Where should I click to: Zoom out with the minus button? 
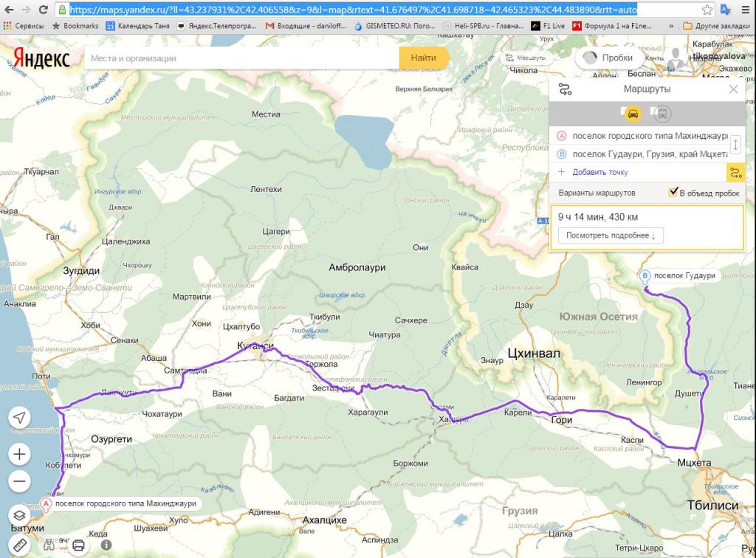(x=19, y=481)
